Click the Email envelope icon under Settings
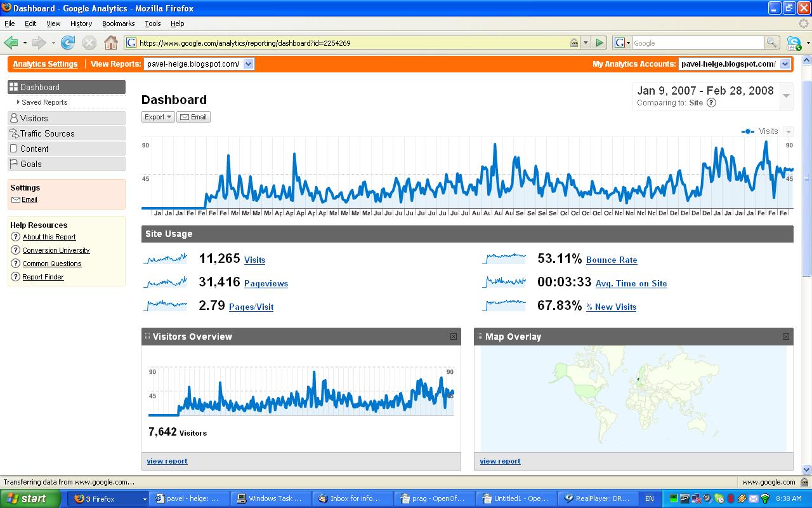Viewport: 812px width, 508px height. coord(16,199)
